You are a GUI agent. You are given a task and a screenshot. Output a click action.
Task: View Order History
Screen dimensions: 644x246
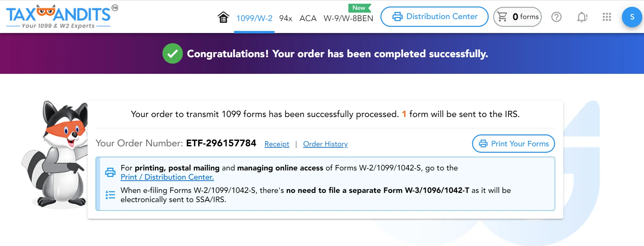325,144
